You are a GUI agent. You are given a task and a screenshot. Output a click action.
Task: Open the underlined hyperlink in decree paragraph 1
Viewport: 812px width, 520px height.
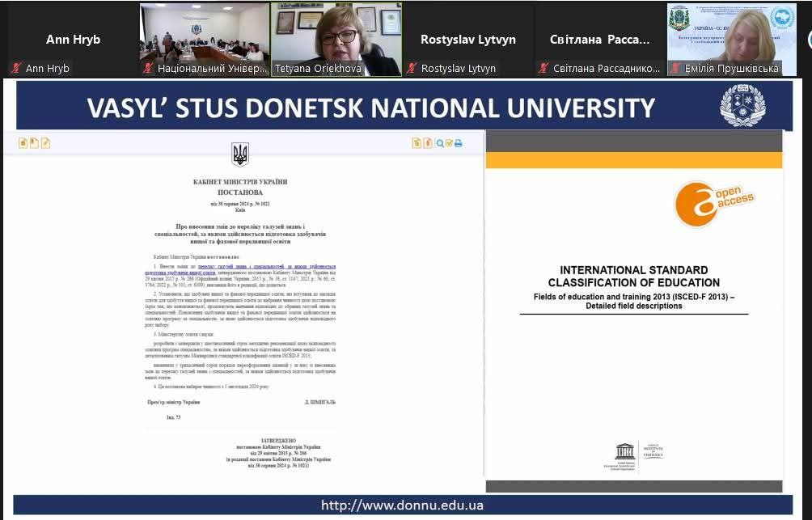coord(240,269)
